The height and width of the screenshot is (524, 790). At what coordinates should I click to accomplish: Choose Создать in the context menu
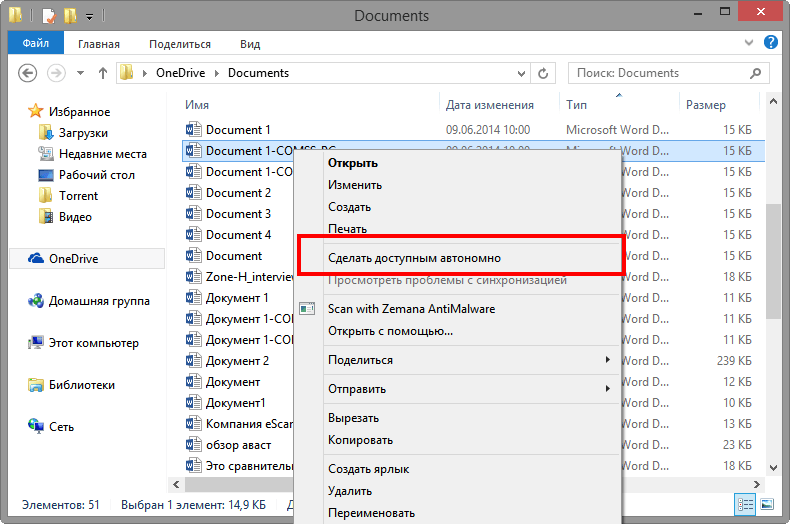pyautogui.click(x=349, y=207)
